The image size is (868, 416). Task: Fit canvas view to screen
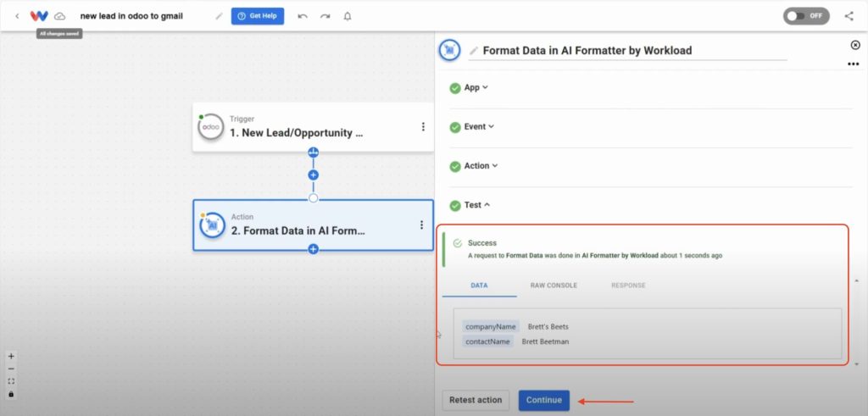point(11,381)
